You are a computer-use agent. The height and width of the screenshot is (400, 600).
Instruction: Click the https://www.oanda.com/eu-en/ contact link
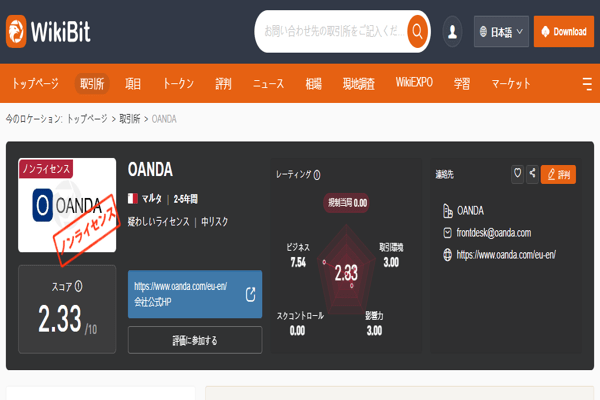point(506,255)
